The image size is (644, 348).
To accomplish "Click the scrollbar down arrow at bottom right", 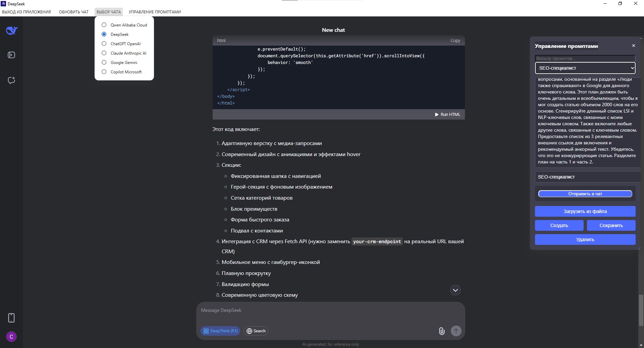I will tap(641, 345).
